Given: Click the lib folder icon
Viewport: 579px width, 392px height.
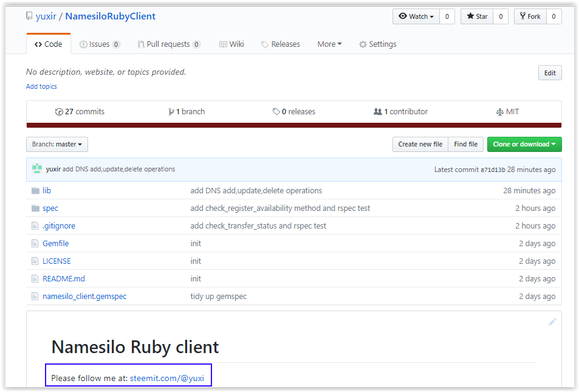Looking at the screenshot, I should click(35, 191).
